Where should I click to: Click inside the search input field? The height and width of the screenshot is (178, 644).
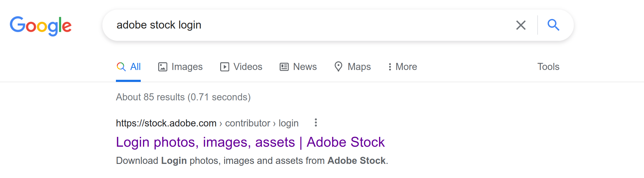click(276, 25)
